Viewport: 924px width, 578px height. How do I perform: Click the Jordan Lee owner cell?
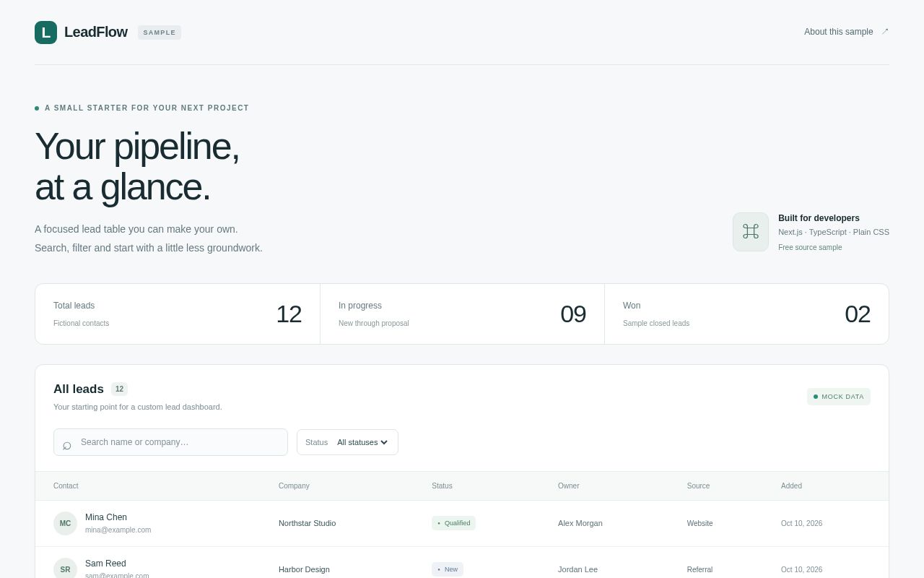point(577,569)
